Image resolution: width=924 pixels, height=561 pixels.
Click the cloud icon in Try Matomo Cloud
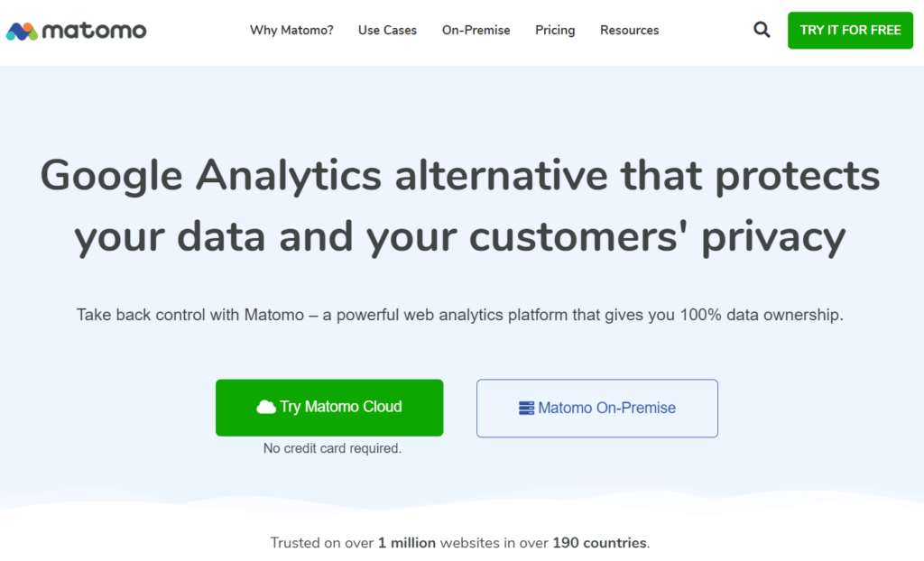[266, 408]
